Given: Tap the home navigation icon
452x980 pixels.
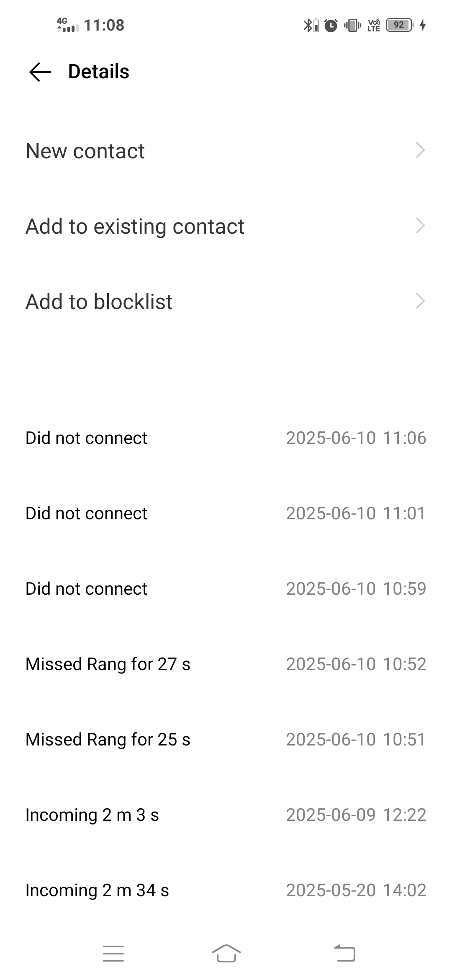Looking at the screenshot, I should point(226,954).
